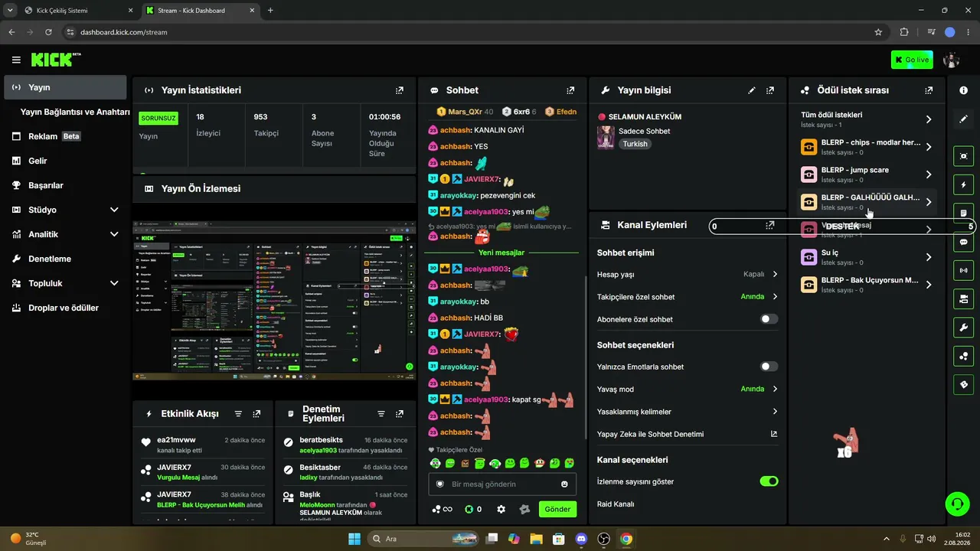Pop out the Yayın İstatistikleri panel
The image size is (980, 551).
click(399, 90)
